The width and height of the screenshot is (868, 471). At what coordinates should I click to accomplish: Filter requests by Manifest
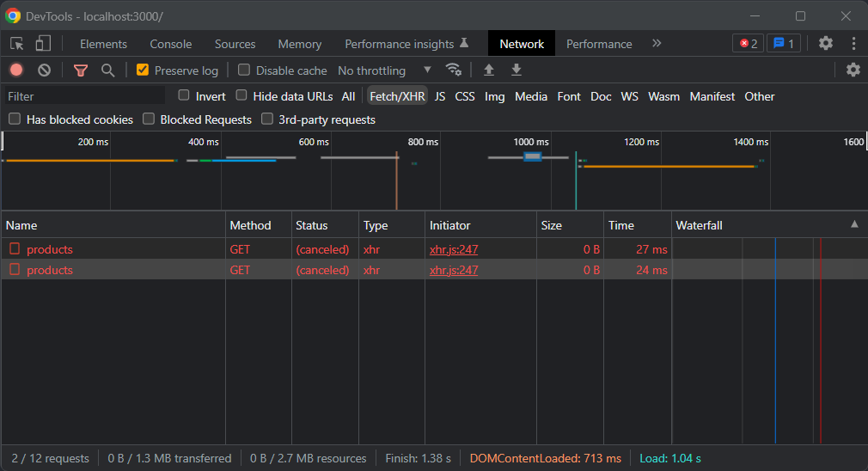[712, 96]
